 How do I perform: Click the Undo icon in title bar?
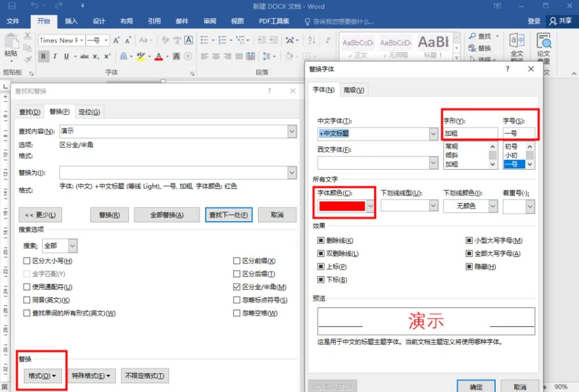pyautogui.click(x=35, y=6)
